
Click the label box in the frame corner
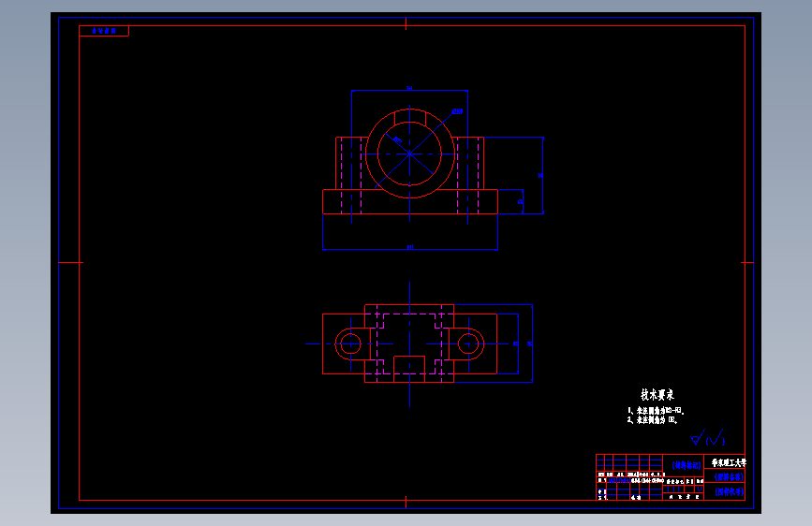point(104,31)
